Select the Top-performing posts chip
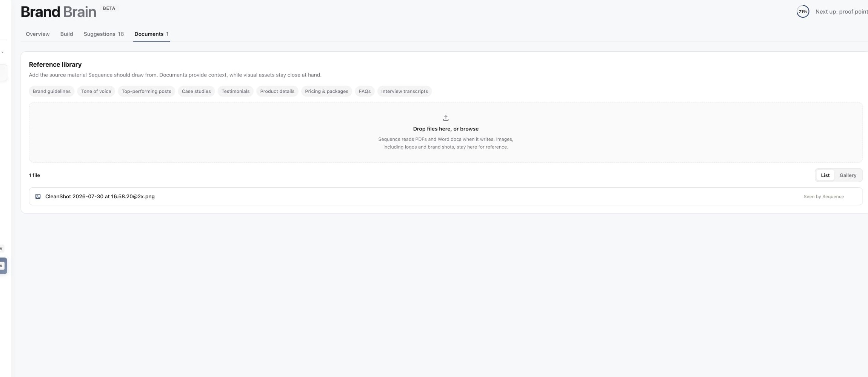868x377 pixels. 146,91
